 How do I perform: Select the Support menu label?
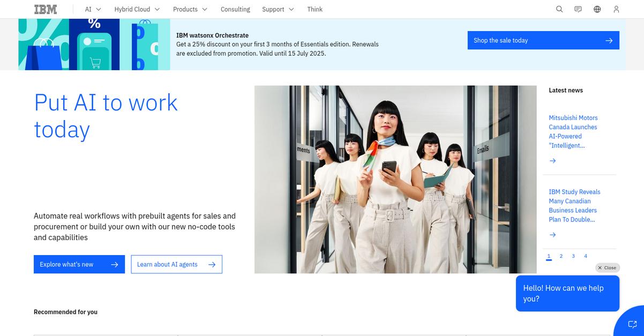pyautogui.click(x=273, y=9)
